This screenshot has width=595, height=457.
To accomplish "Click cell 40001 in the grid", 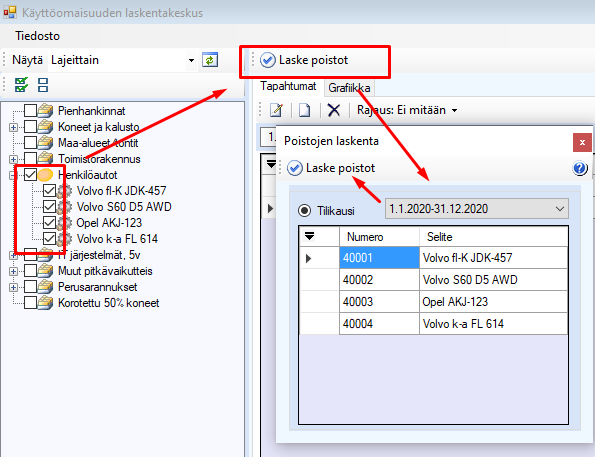I will click(x=379, y=258).
